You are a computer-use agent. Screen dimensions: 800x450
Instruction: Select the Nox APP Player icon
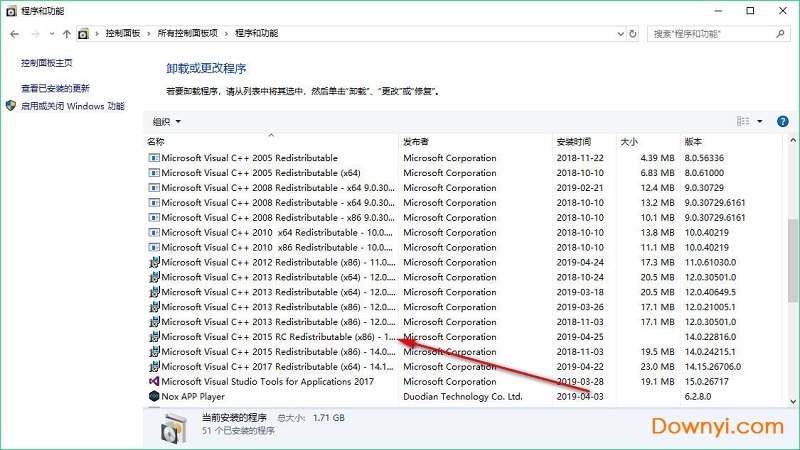tap(154, 397)
